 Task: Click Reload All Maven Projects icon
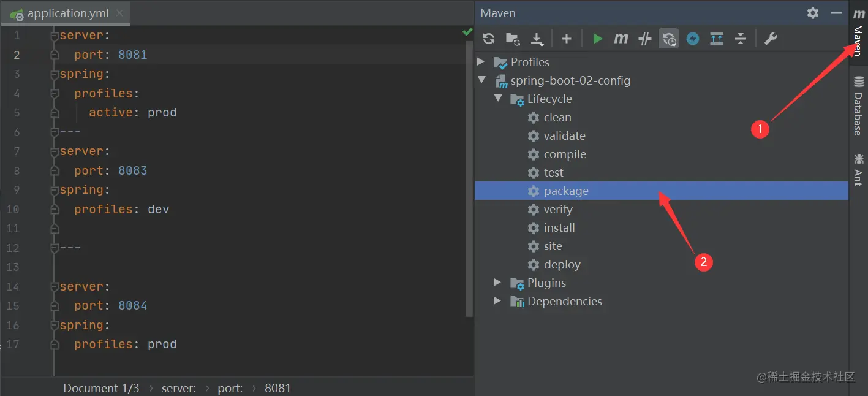pos(489,39)
